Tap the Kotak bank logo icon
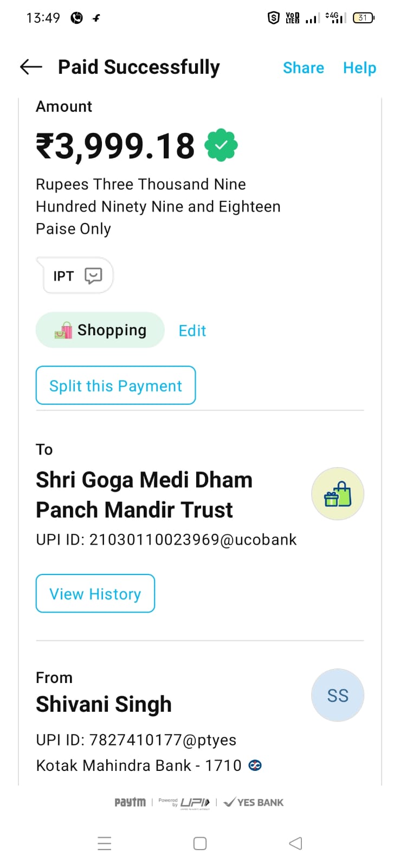Viewport: 400px width, 868px height. coord(255,765)
